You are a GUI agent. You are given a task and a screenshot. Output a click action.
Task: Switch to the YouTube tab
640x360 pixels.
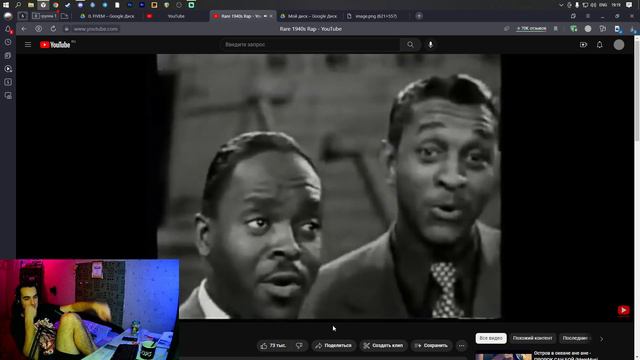pyautogui.click(x=176, y=16)
